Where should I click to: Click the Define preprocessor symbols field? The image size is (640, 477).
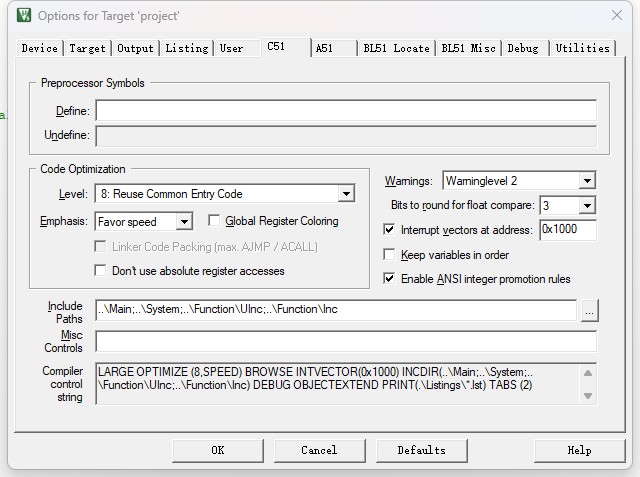[x=345, y=111]
